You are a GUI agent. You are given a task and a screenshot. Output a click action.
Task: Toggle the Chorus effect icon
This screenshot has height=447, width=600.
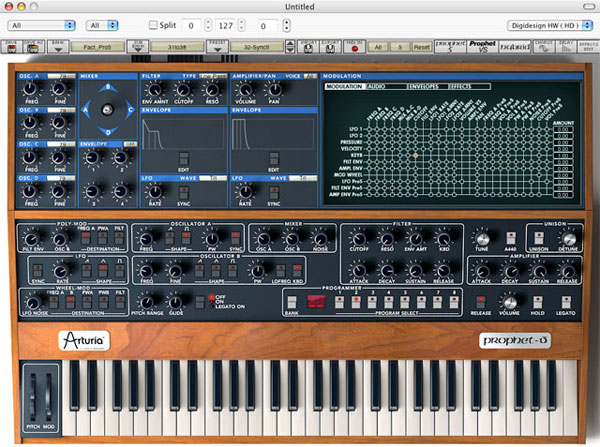click(544, 47)
